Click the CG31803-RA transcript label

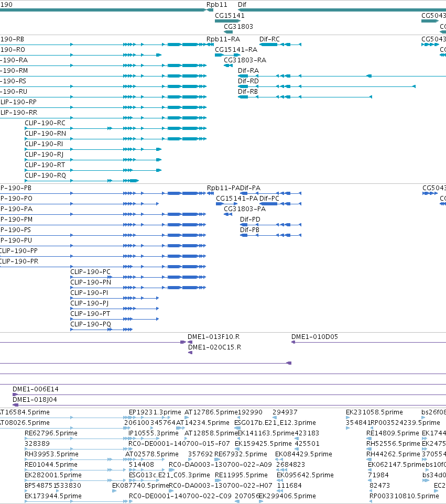tap(245, 60)
